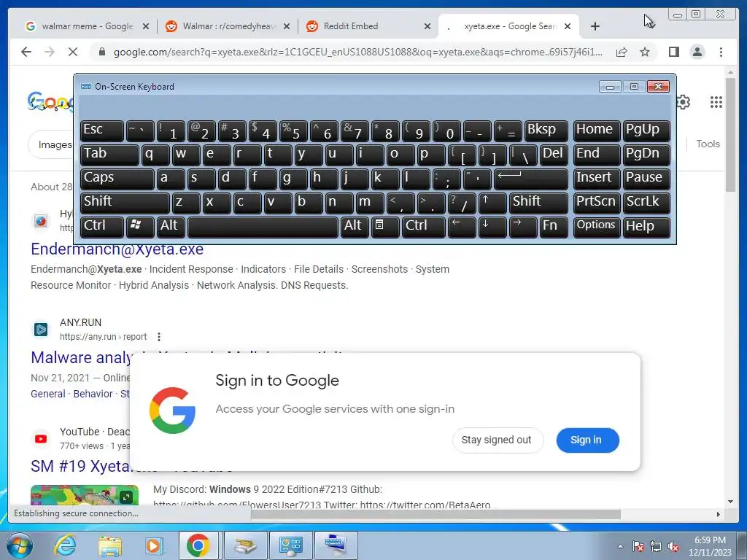Viewport: 747px width, 560px height.
Task: Open Chrome three-dot menu
Action: tap(721, 52)
